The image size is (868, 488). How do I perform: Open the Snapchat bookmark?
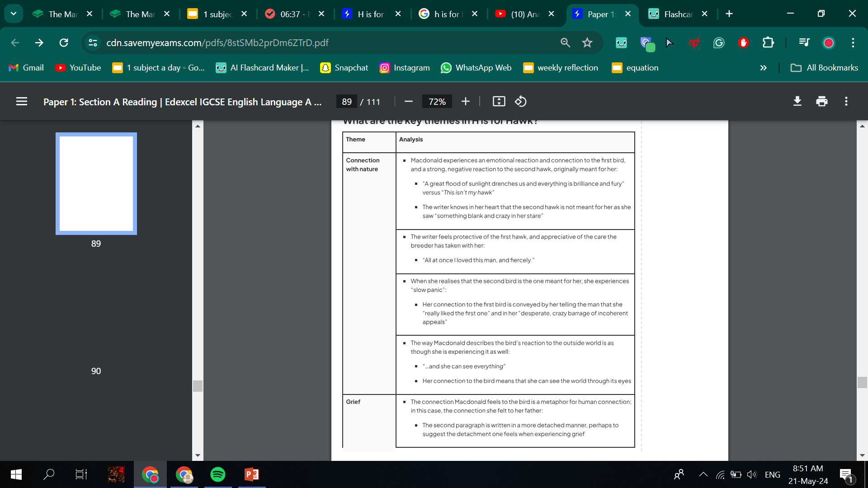(x=344, y=68)
